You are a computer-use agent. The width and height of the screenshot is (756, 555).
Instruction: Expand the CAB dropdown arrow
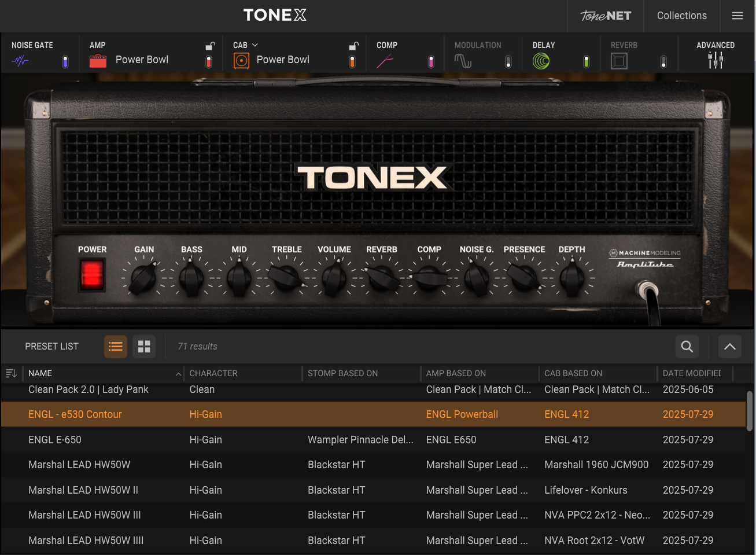(x=255, y=45)
